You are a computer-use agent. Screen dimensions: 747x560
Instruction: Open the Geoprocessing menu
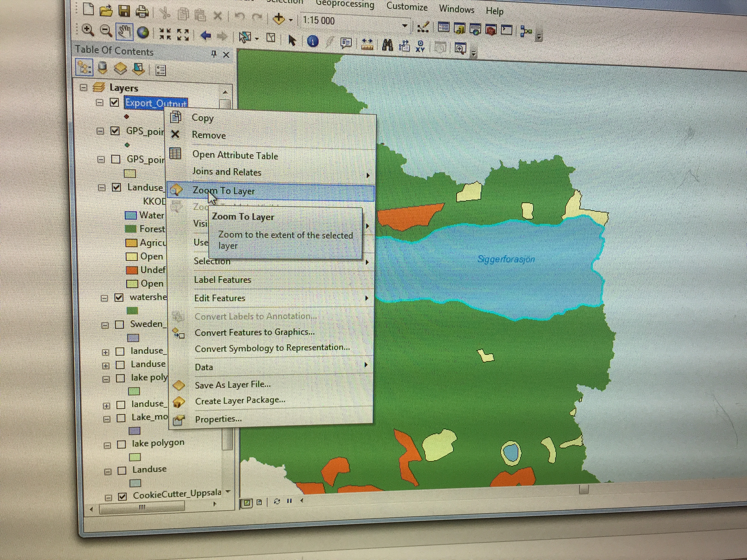(345, 5)
